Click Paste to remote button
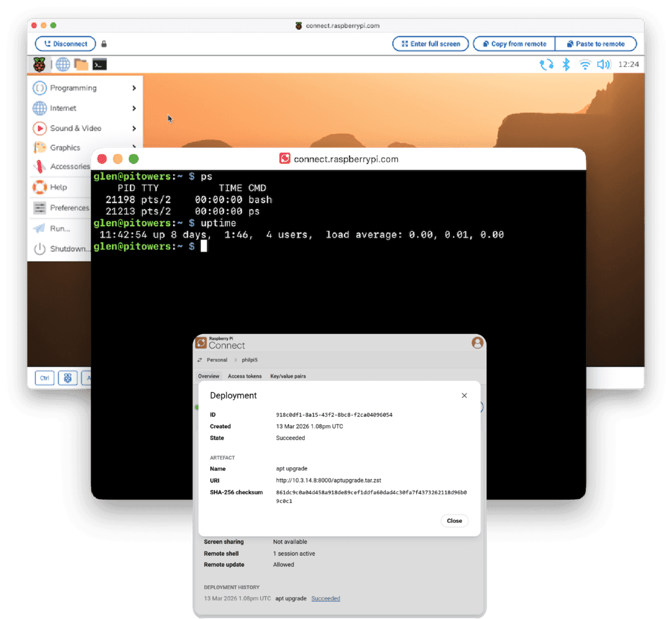The height and width of the screenshot is (619, 672). (x=596, y=44)
